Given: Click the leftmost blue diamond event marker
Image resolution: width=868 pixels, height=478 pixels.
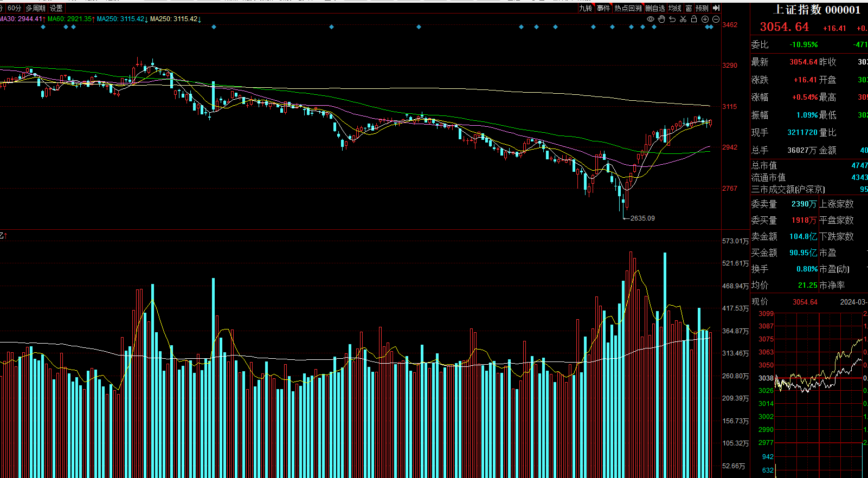Looking at the screenshot, I should tap(43, 27).
